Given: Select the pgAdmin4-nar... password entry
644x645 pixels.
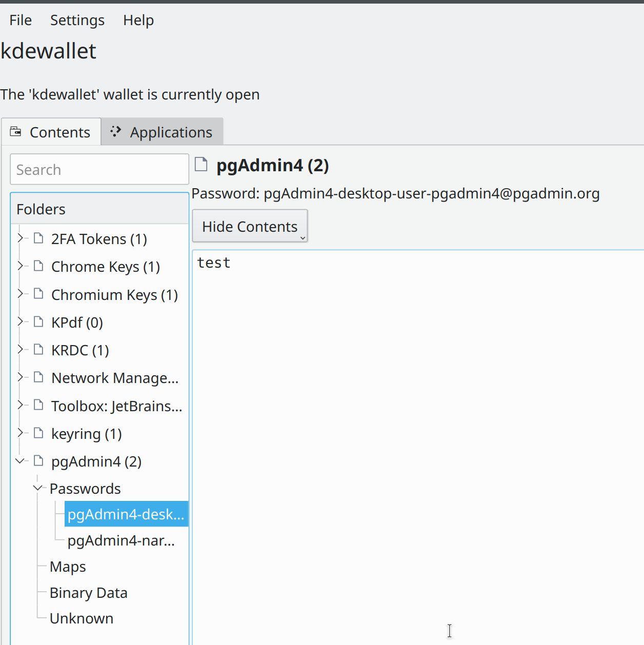Looking at the screenshot, I should [x=121, y=540].
